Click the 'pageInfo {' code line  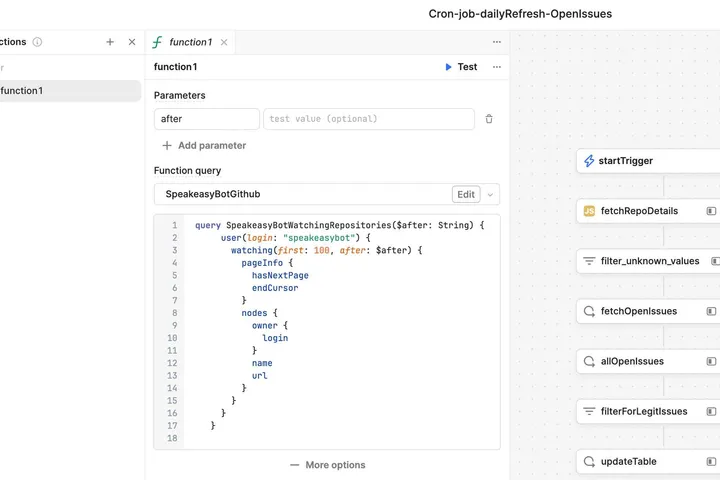coord(267,263)
